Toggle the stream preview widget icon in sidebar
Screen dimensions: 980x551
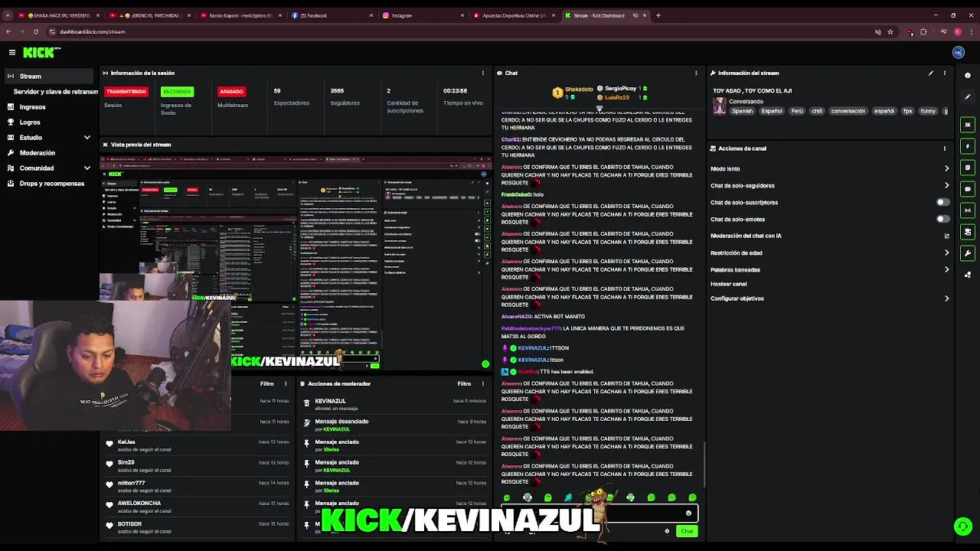click(x=968, y=125)
